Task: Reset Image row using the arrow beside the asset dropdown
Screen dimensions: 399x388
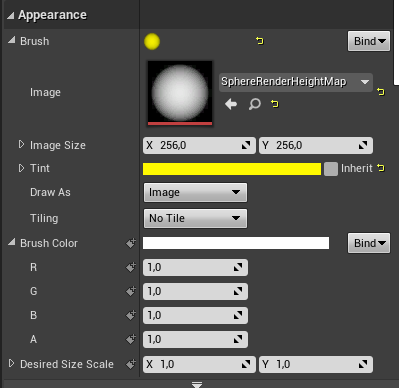Action: point(381,92)
